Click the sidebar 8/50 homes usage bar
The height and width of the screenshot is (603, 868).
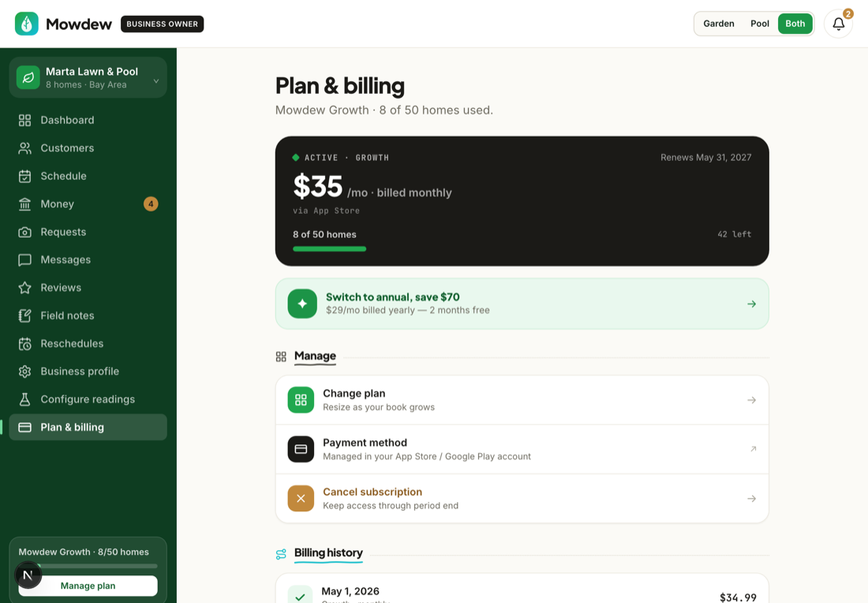pos(88,566)
